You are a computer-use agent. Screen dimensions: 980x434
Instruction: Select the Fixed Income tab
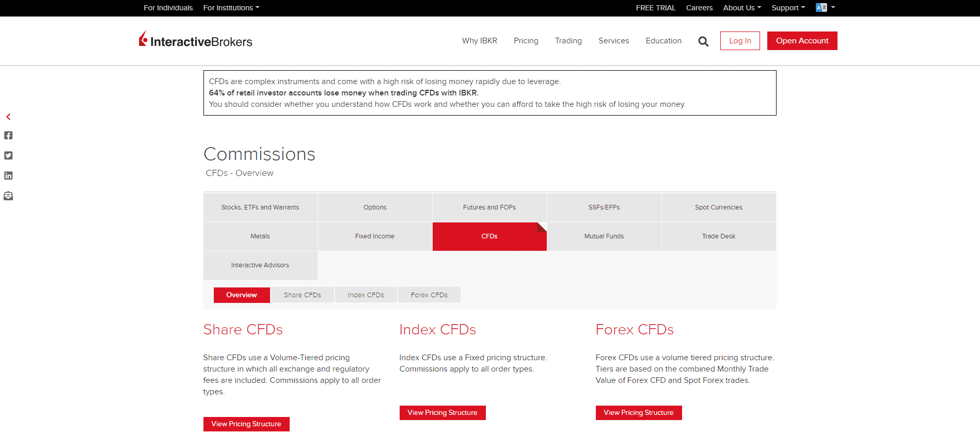pos(375,236)
